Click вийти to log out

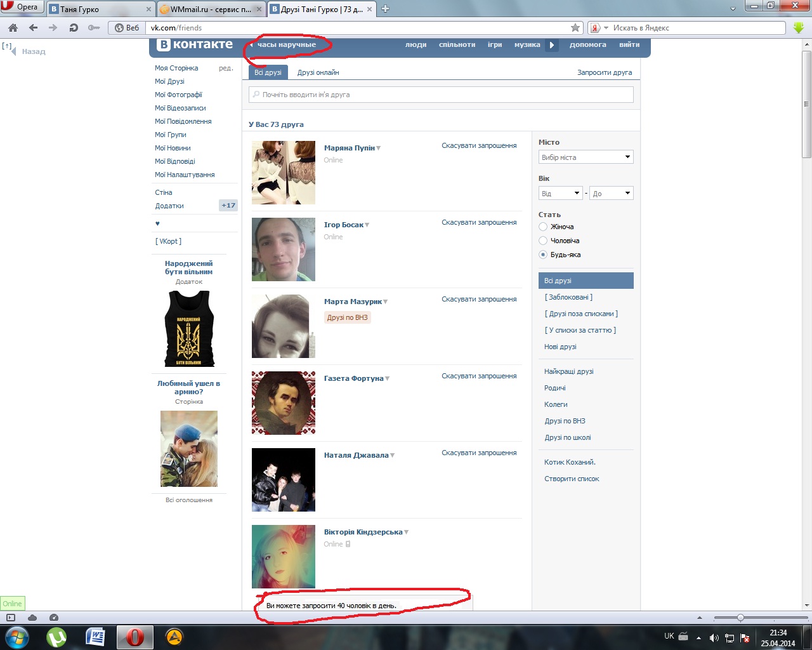(629, 45)
